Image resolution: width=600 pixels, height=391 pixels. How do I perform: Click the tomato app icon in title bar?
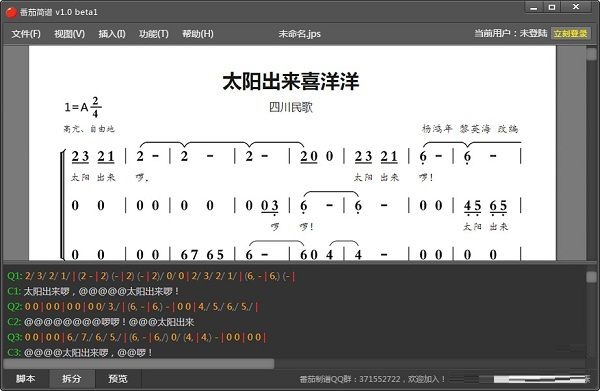(11, 12)
